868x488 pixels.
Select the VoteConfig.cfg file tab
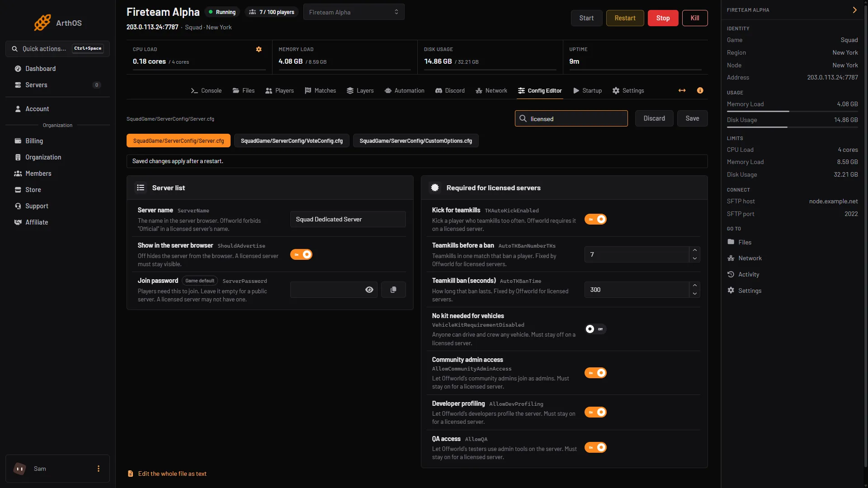coord(292,141)
